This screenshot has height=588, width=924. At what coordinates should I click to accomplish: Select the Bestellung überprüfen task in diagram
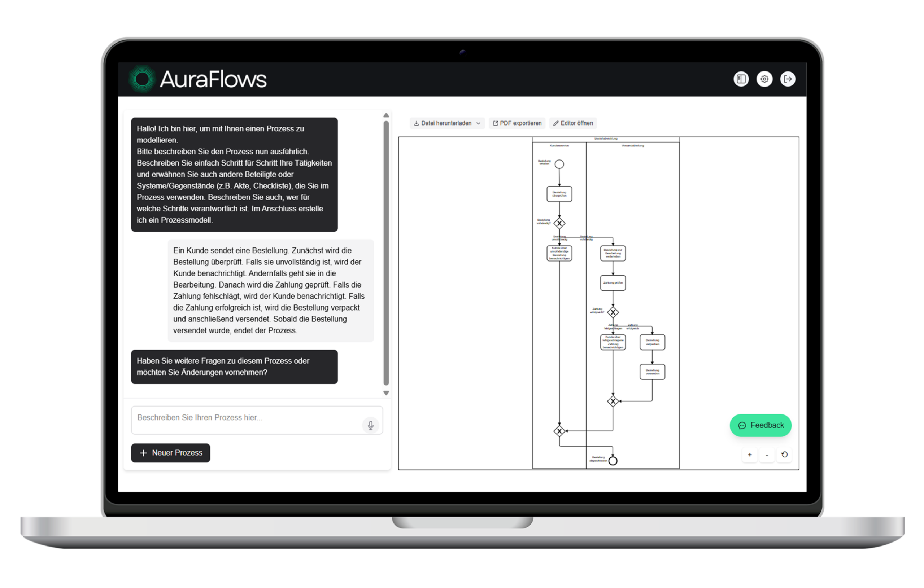point(559,194)
